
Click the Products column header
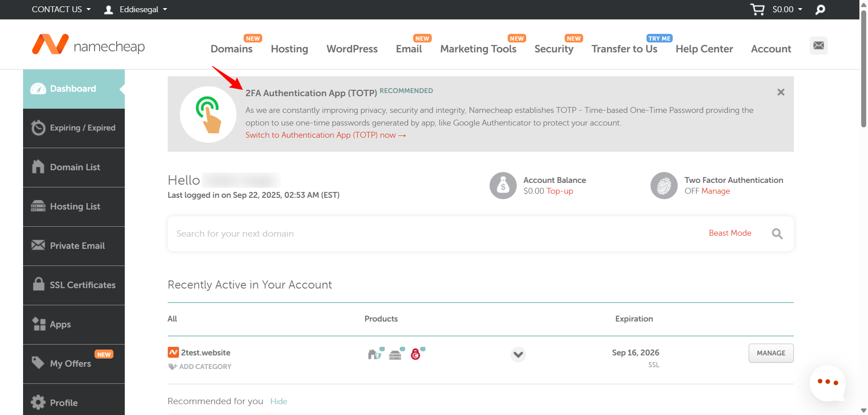(x=381, y=319)
